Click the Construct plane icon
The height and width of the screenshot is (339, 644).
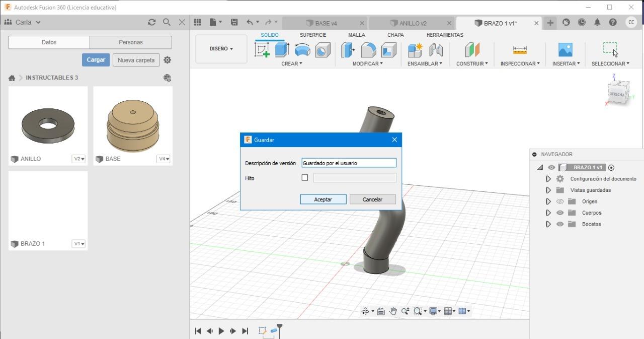click(472, 50)
